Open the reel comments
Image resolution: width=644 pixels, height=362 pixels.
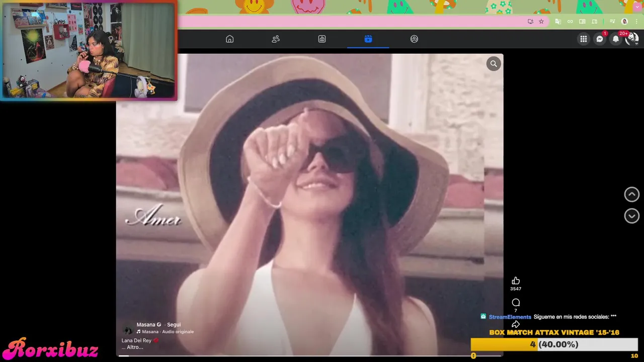[x=516, y=302]
